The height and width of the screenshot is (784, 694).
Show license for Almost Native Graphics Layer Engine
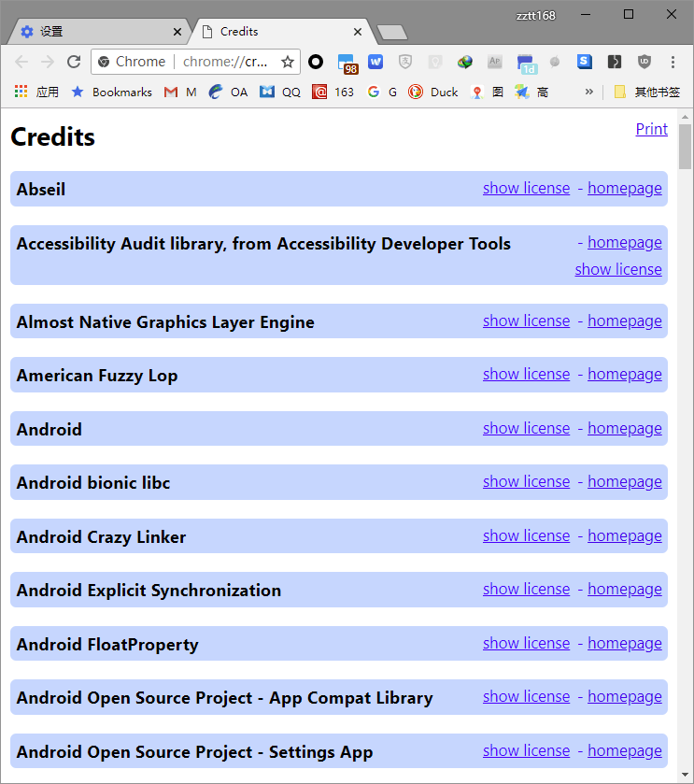tap(526, 321)
